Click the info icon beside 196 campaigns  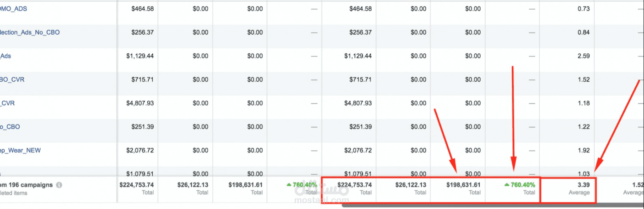[x=59, y=185]
